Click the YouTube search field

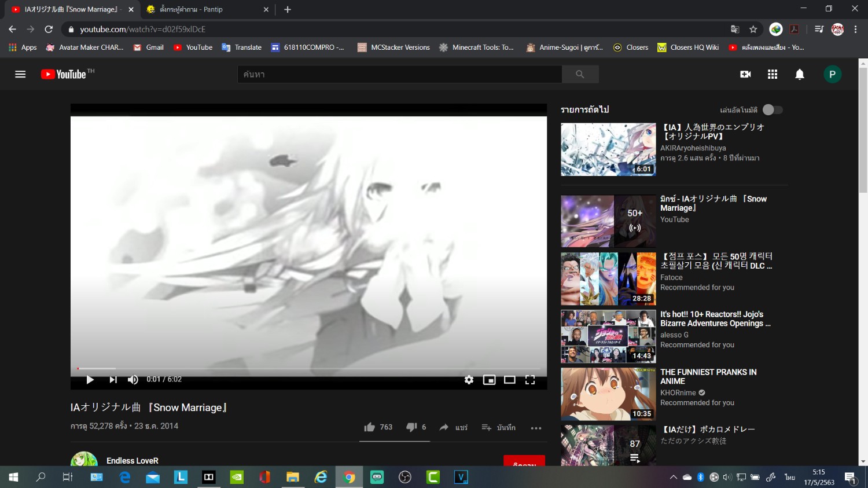click(399, 74)
